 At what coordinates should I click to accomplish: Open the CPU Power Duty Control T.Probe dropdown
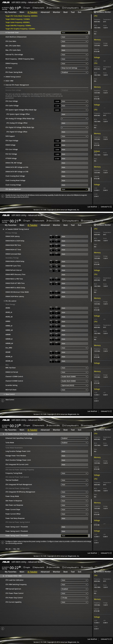(74, 598)
